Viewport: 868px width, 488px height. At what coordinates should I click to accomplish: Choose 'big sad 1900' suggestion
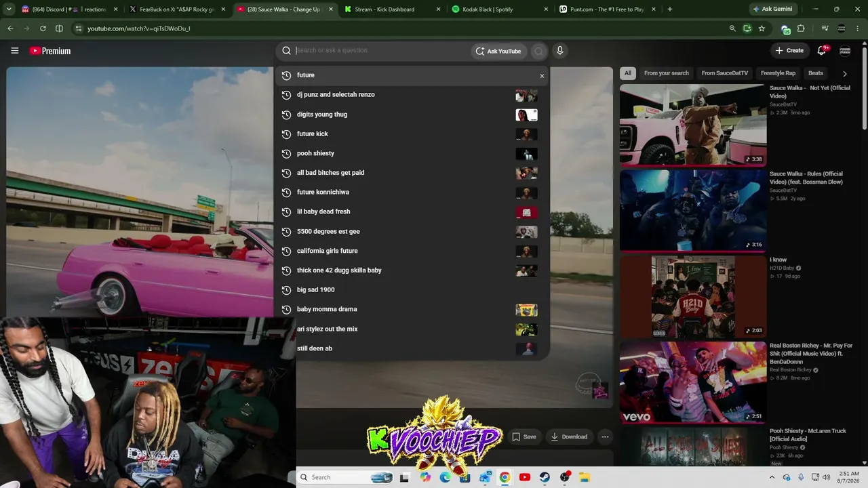[x=412, y=290]
